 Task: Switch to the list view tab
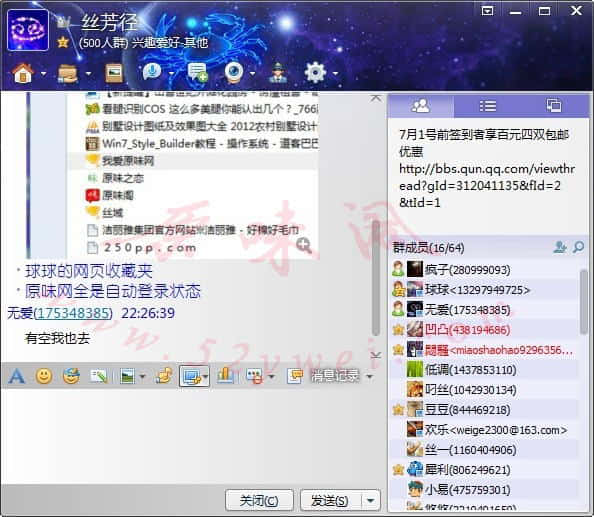(x=488, y=106)
